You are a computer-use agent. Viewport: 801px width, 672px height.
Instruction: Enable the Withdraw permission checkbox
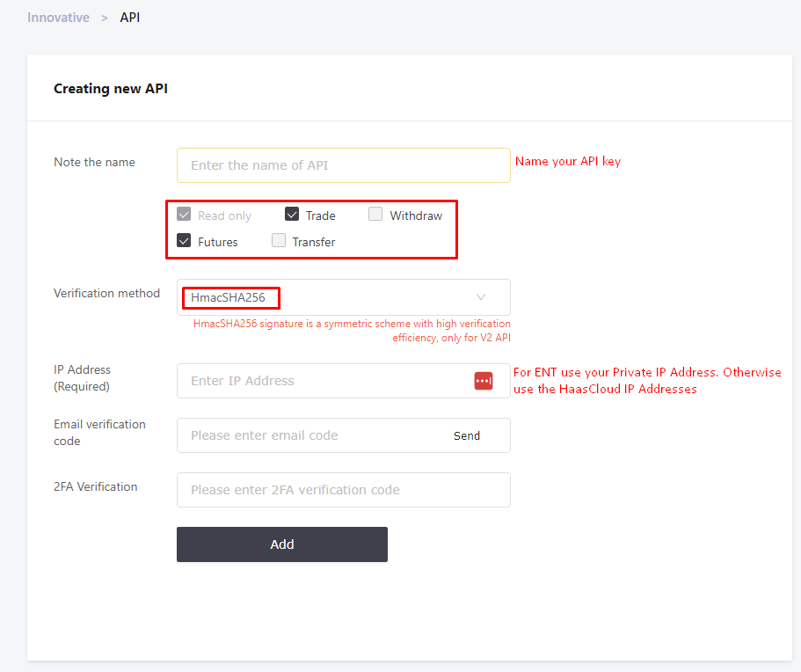375,213
